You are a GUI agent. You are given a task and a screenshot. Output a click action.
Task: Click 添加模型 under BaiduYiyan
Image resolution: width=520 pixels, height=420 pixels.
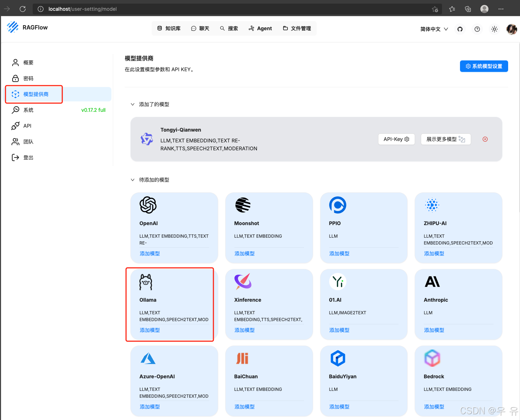tap(339, 407)
